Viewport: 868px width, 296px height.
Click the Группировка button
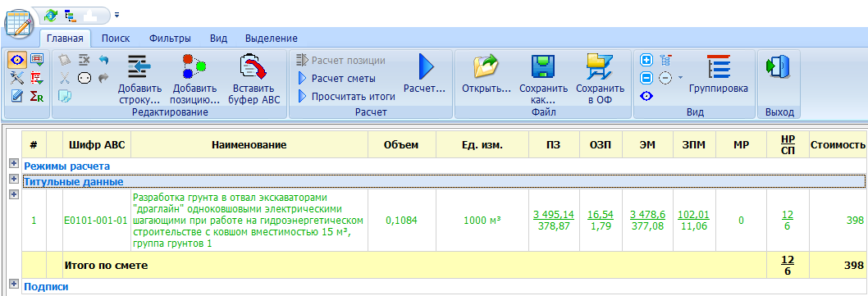718,74
